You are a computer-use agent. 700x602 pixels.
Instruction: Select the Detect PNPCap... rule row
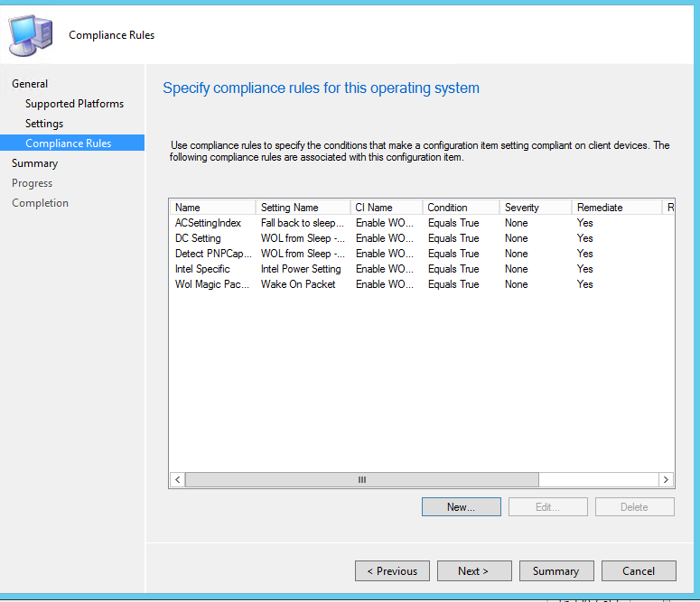point(422,254)
